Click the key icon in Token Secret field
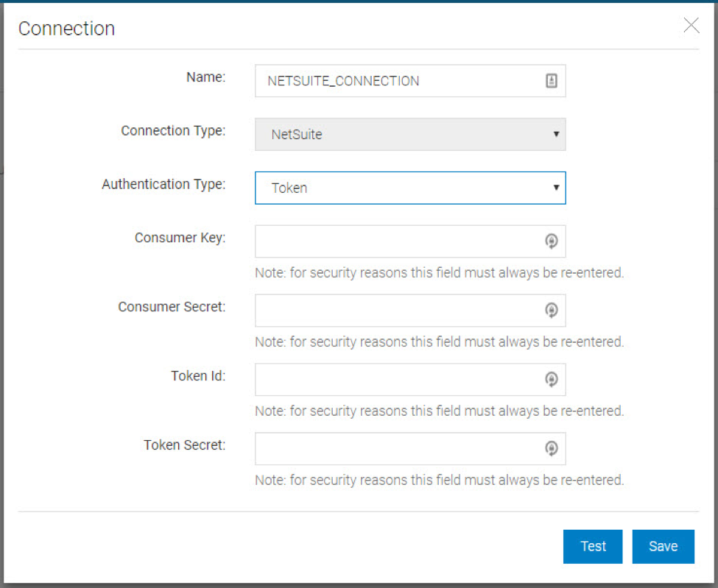This screenshot has height=588, width=718. click(x=552, y=448)
